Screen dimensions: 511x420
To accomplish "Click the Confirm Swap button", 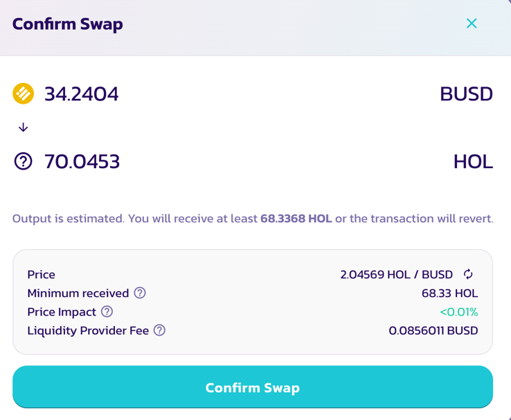I will pos(253,387).
